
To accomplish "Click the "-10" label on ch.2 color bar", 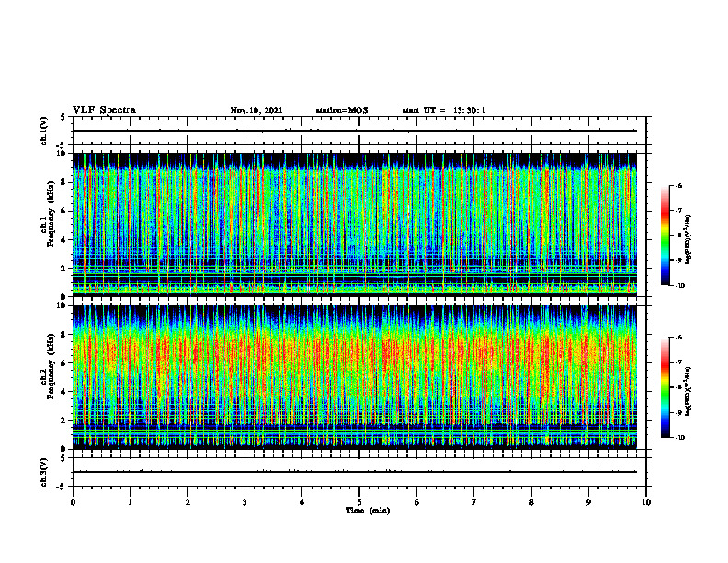I will (679, 437).
